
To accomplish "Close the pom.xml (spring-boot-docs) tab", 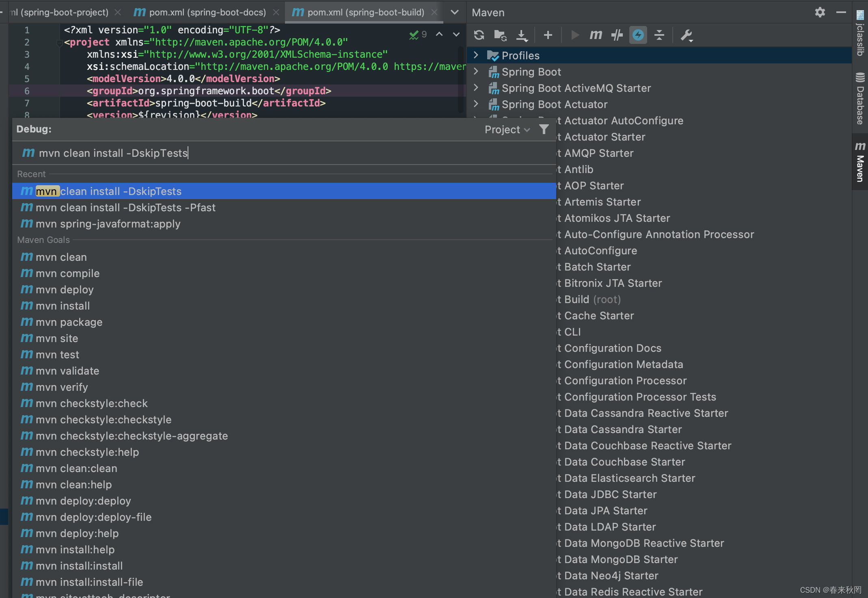I will (x=276, y=13).
